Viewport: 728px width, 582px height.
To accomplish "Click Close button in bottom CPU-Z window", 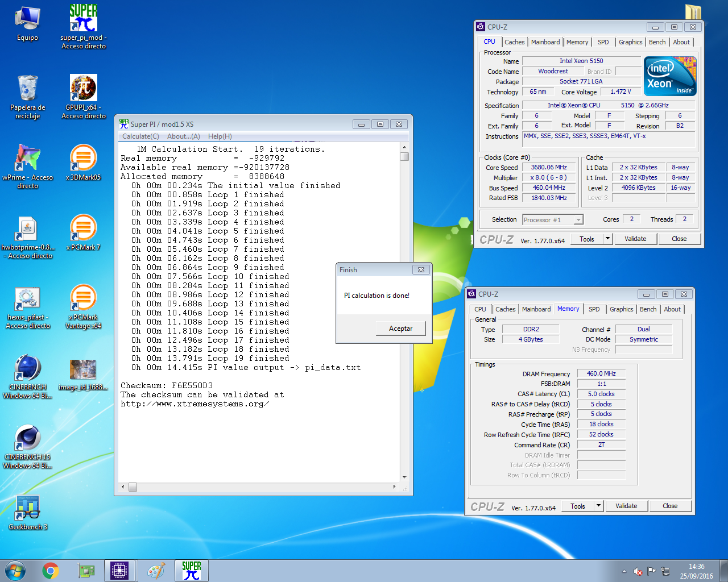I will coord(670,506).
